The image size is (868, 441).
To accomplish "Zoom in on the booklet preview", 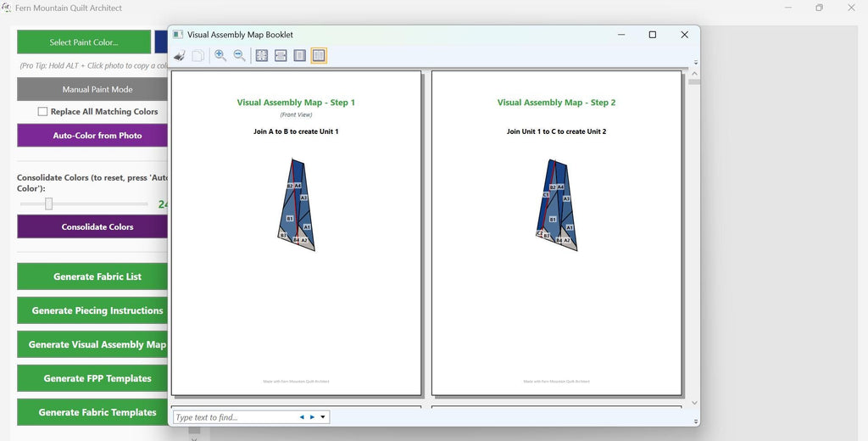I will pos(220,55).
